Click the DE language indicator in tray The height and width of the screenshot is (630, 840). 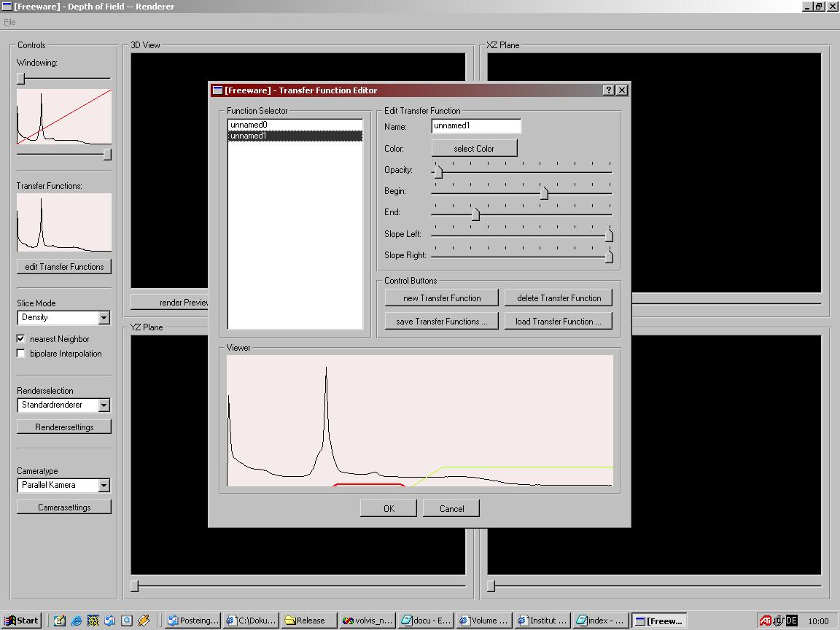pos(791,621)
